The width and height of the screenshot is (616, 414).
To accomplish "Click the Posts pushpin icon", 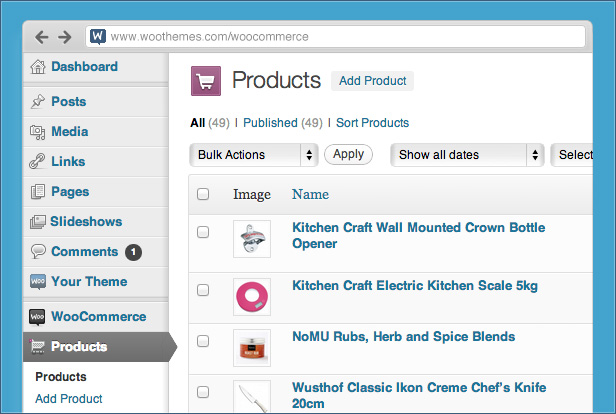I will point(38,101).
